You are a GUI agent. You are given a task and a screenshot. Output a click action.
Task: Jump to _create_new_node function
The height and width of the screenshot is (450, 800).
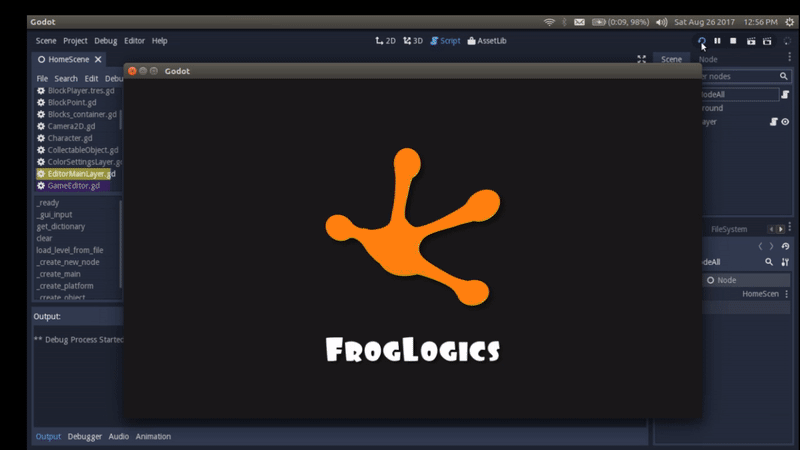click(x=68, y=262)
